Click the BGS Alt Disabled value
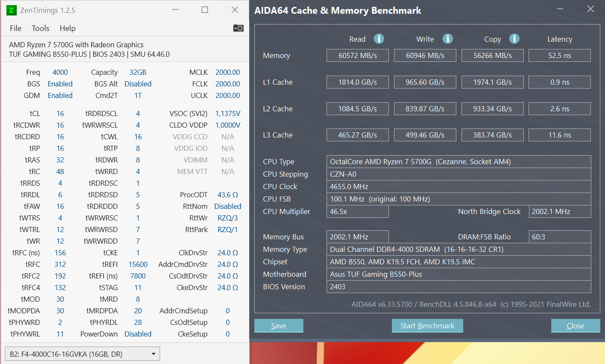Viewport: 605px width, 364px height. 138,84
